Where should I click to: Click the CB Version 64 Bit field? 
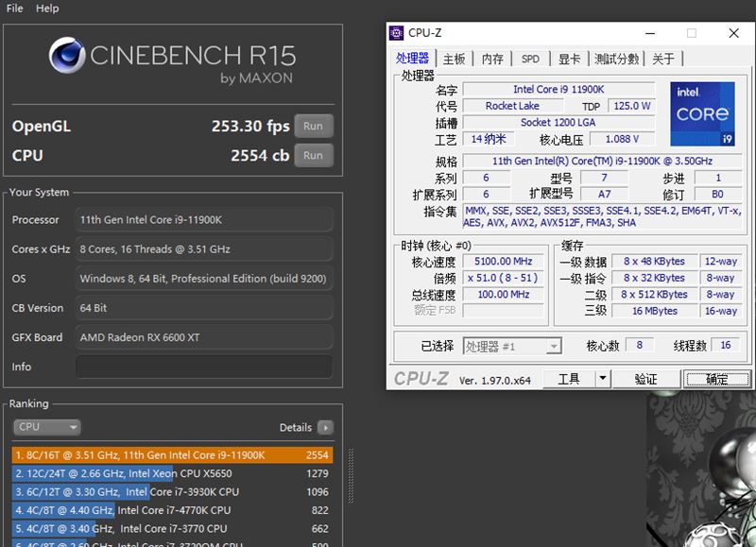[203, 308]
